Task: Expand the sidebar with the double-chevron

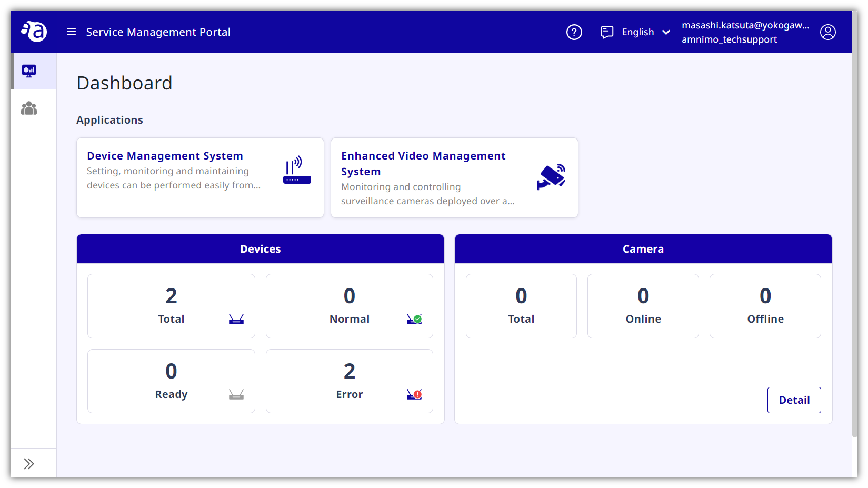Action: coord(28,463)
